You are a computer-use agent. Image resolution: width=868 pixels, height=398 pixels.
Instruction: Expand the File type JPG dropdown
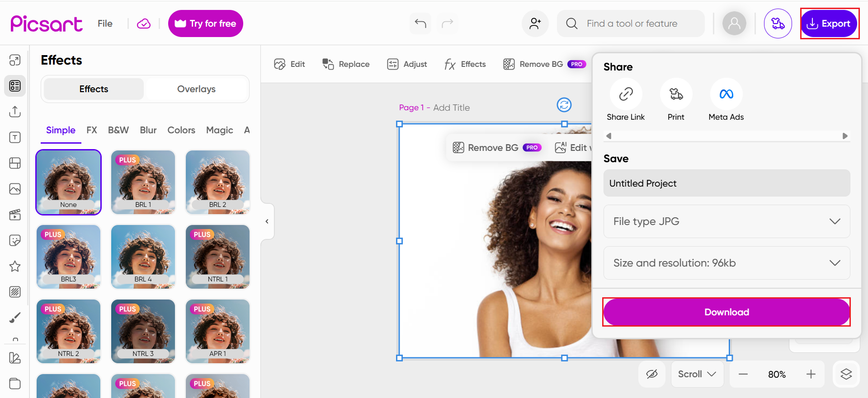click(x=726, y=221)
